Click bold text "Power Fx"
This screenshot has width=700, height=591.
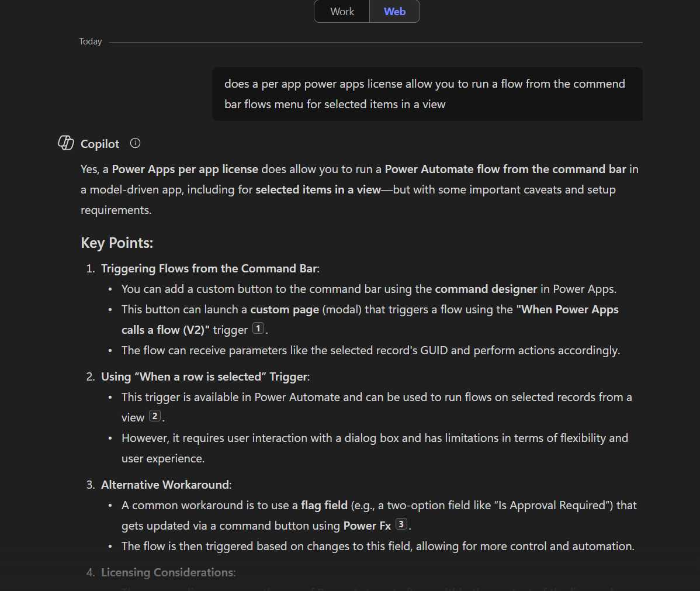pyautogui.click(x=367, y=526)
